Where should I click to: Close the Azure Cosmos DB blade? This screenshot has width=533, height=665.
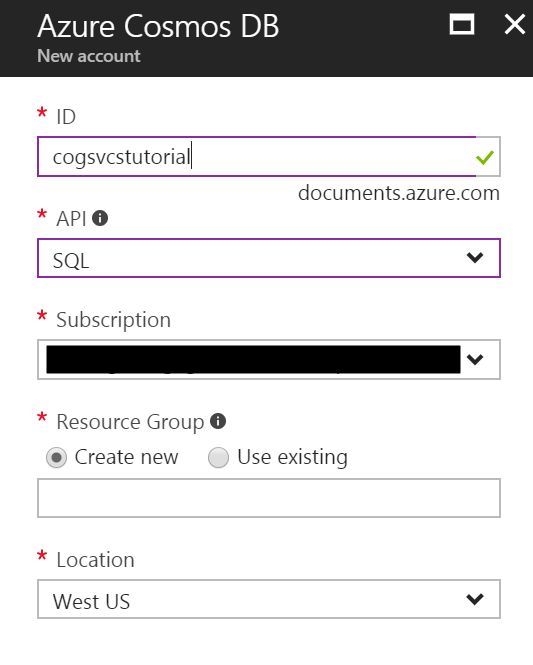point(515,24)
